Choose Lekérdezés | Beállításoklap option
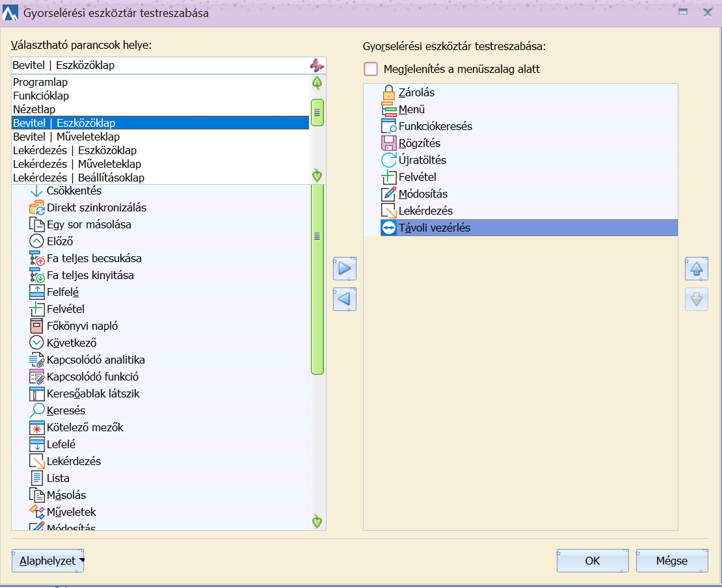722x588 pixels. pyautogui.click(x=160, y=178)
